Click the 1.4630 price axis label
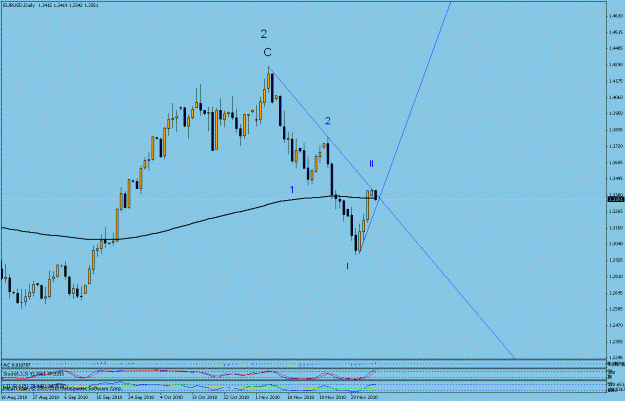The width and height of the screenshot is (625, 401). [616, 16]
